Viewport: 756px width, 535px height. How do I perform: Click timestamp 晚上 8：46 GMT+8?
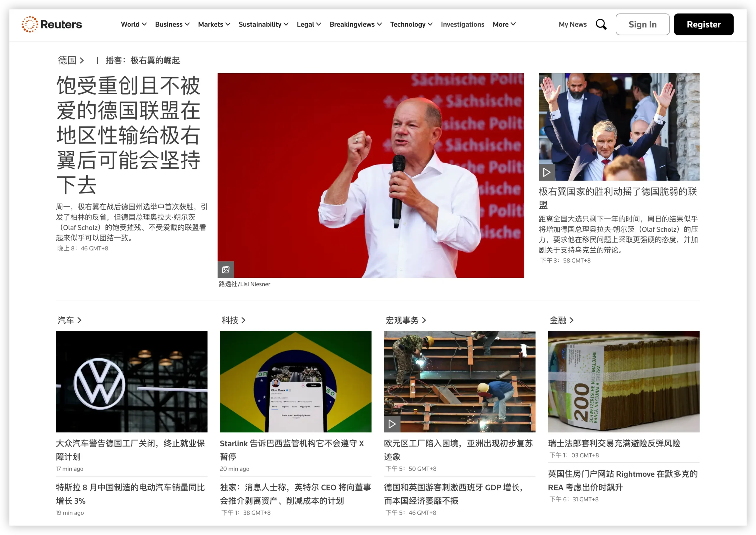point(82,248)
